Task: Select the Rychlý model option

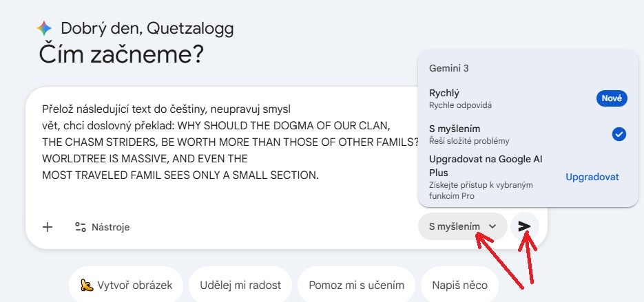Action: tap(444, 93)
